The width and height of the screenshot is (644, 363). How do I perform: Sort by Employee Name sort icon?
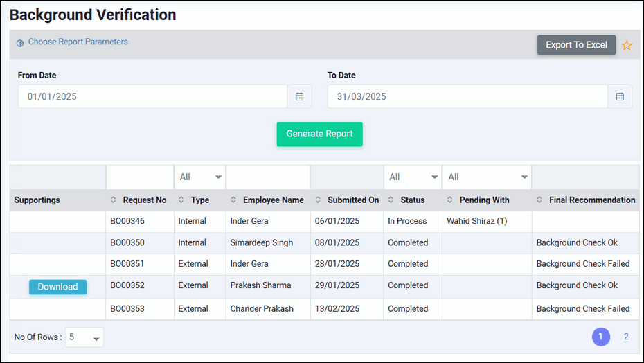coord(233,200)
